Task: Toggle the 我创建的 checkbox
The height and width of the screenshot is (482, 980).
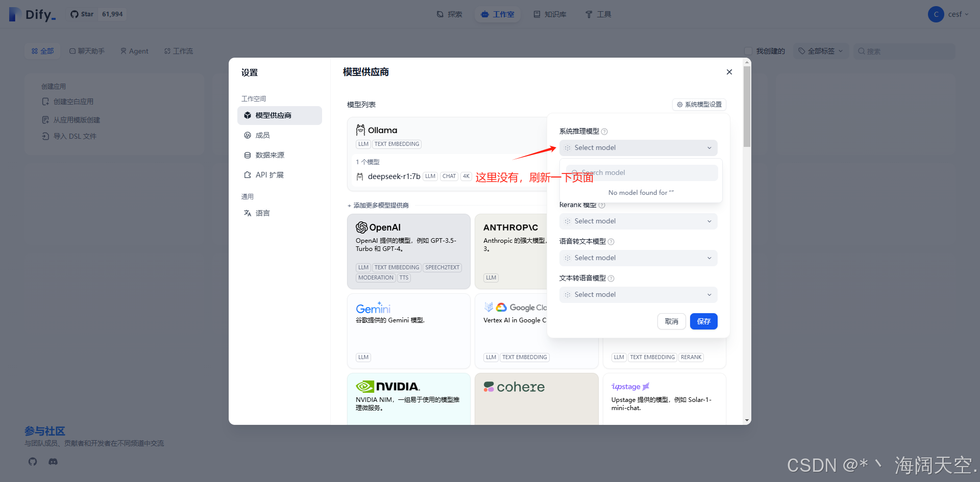Action: [748, 51]
